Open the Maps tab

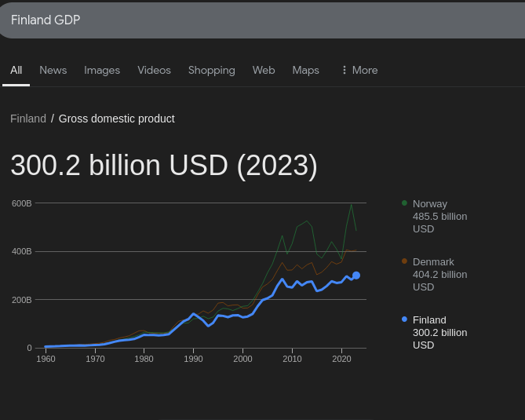tap(306, 71)
